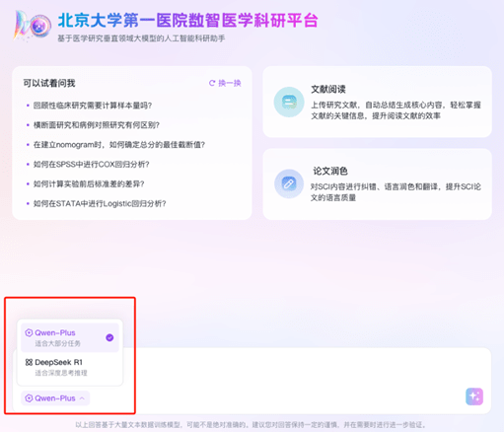Ask 如何在SPSS中进行COX回归分析?
The image size is (504, 432).
tap(91, 165)
